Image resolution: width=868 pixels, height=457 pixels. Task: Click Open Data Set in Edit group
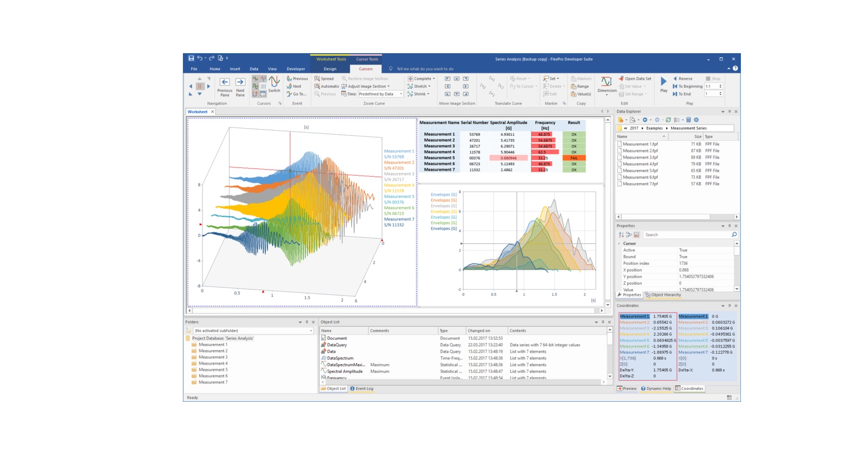[635, 78]
